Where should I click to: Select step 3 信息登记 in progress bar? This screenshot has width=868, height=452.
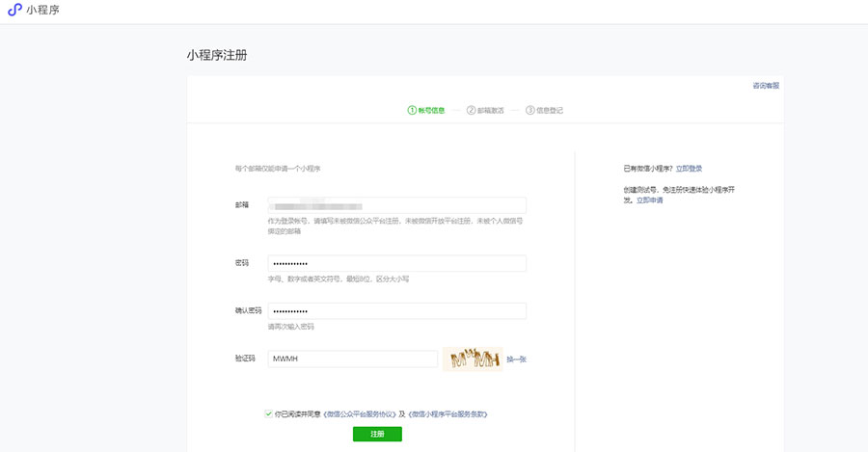click(544, 110)
